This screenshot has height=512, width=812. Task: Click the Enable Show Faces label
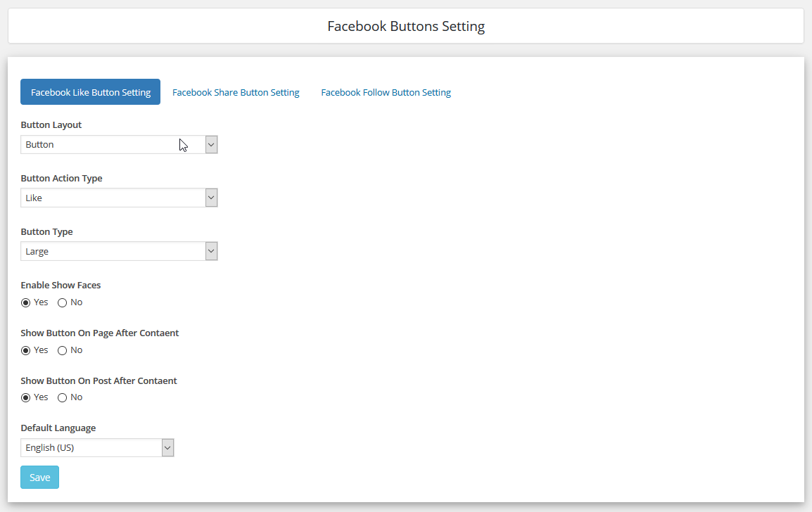click(61, 286)
